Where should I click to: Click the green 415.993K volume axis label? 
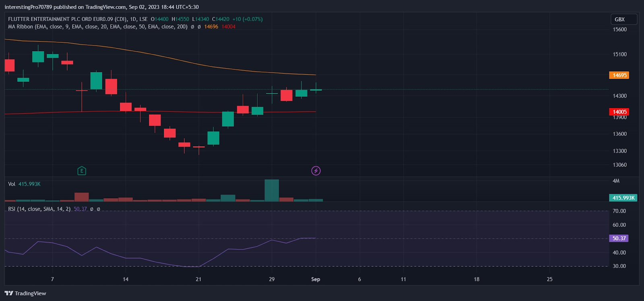(x=623, y=198)
